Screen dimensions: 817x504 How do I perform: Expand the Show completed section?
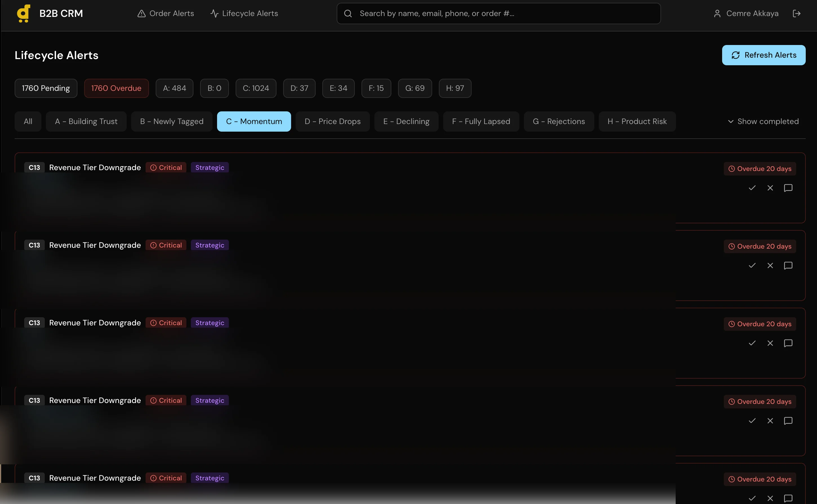[x=767, y=121]
